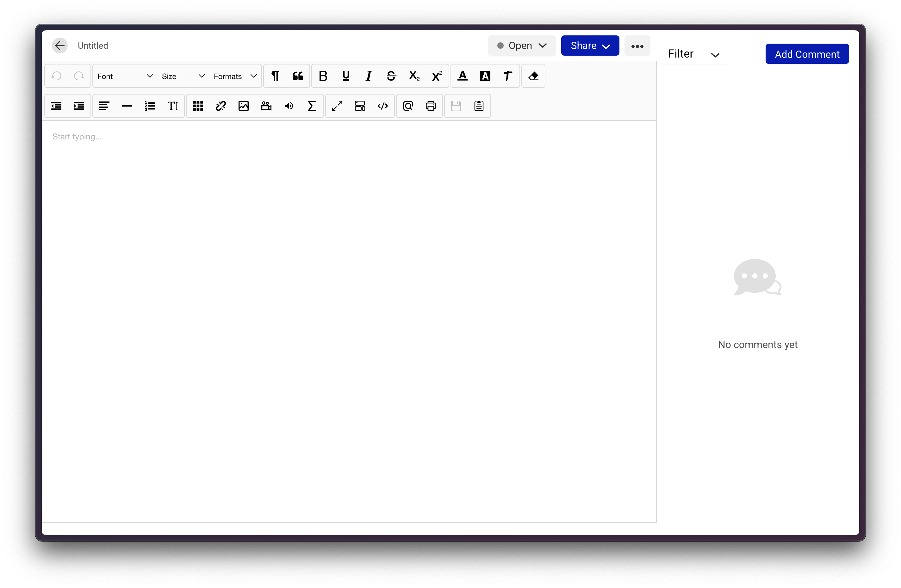Toggle subscript formatting
Screen dimensions: 901x588
pyautogui.click(x=414, y=76)
